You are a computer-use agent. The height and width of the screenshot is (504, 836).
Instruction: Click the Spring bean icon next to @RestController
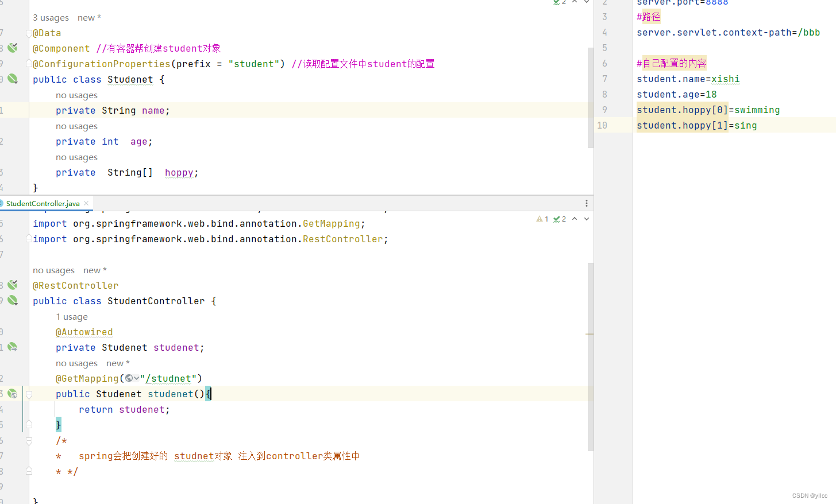pos(13,285)
